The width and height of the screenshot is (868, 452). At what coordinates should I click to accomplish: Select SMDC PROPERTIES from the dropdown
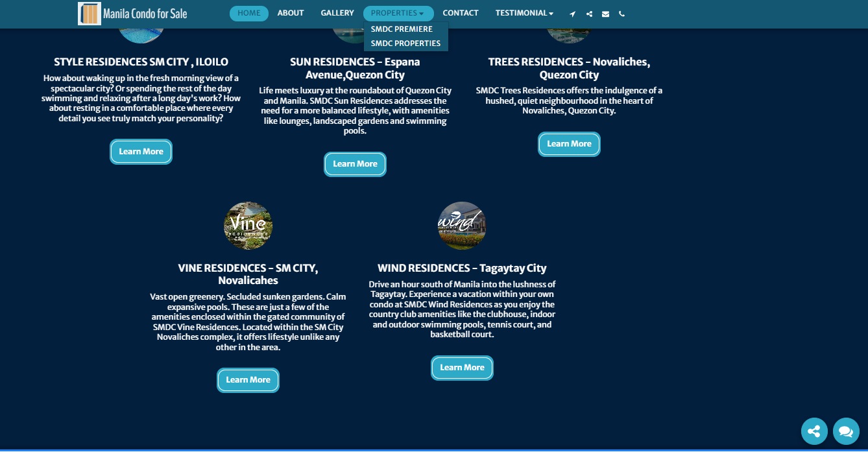[x=405, y=43]
